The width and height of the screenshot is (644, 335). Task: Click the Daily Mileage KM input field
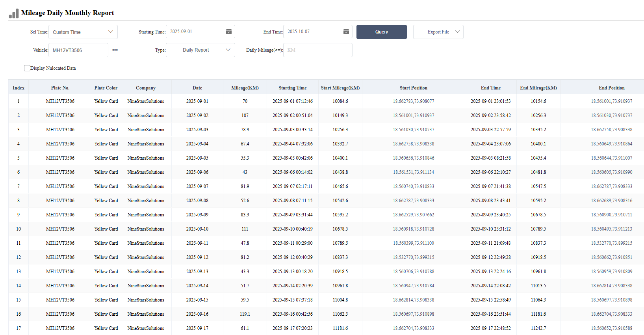pos(317,50)
